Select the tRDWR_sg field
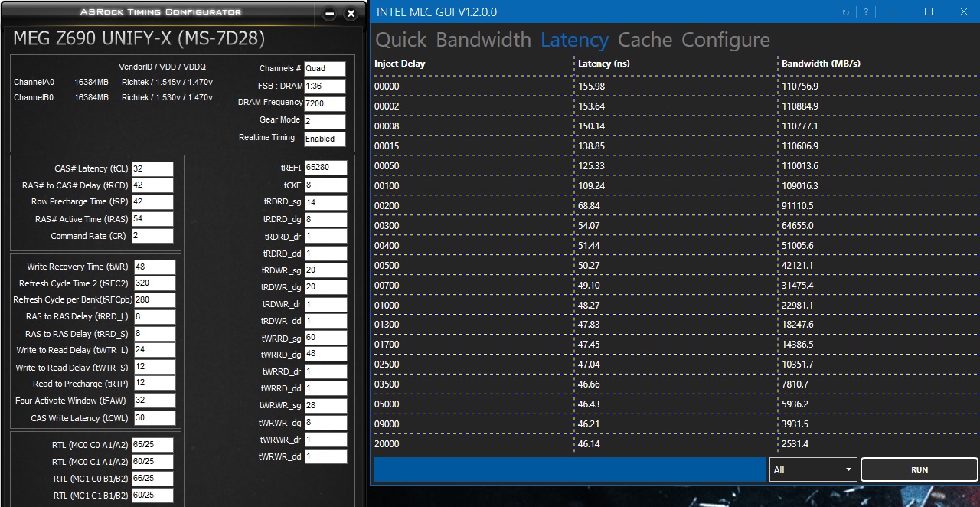This screenshot has width=980, height=507. pyautogui.click(x=325, y=270)
